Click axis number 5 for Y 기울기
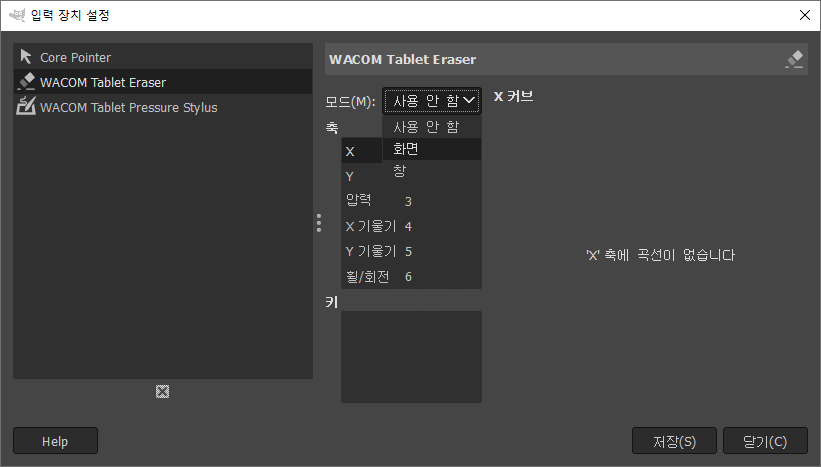 click(x=408, y=252)
